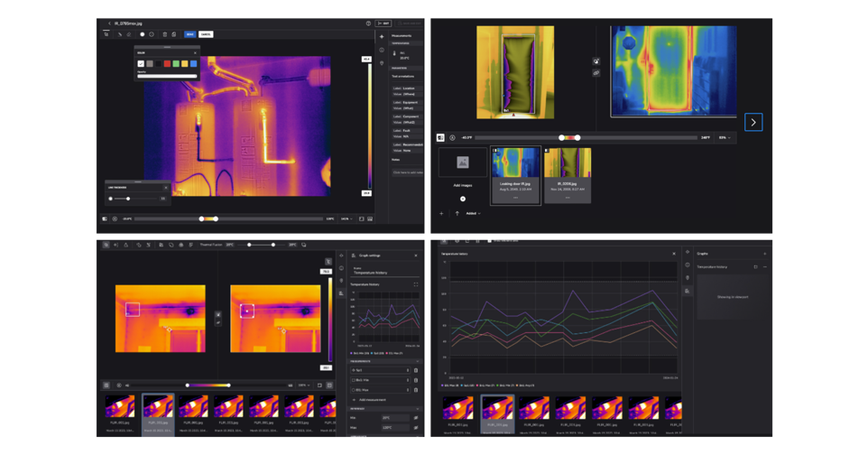Delete the Sp1 measurement with trash icon
Viewport: 868px width, 455px height.
pos(416,370)
